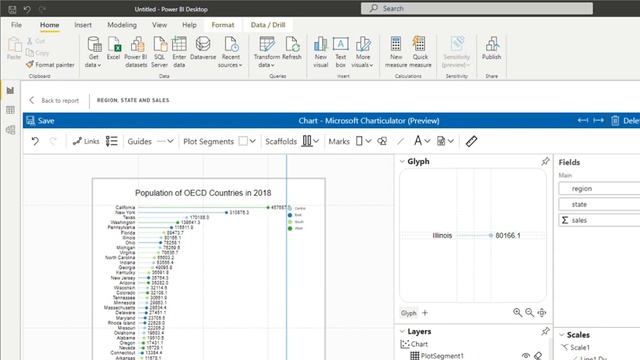Switch to Model view in sidebar

tap(10, 130)
